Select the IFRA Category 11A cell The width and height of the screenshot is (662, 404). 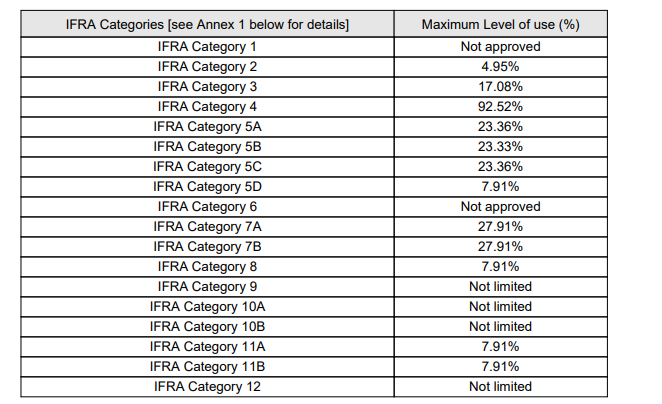tap(207, 347)
